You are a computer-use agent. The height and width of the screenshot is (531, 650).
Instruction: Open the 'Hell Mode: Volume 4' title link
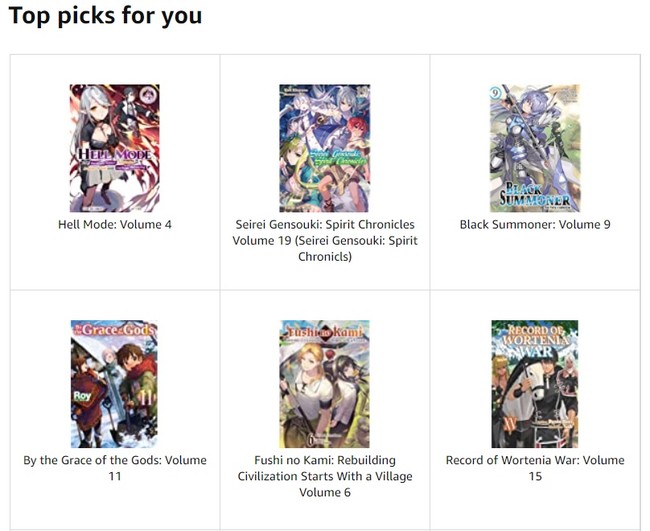pos(115,225)
